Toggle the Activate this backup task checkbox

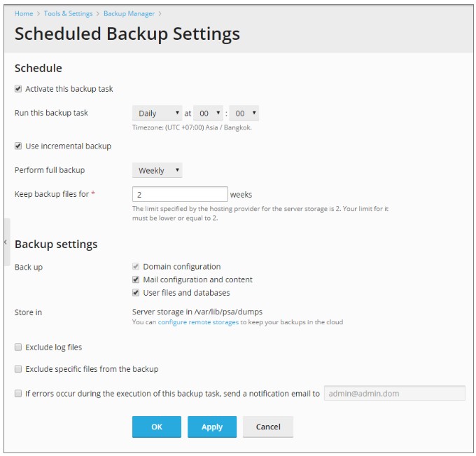click(18, 89)
